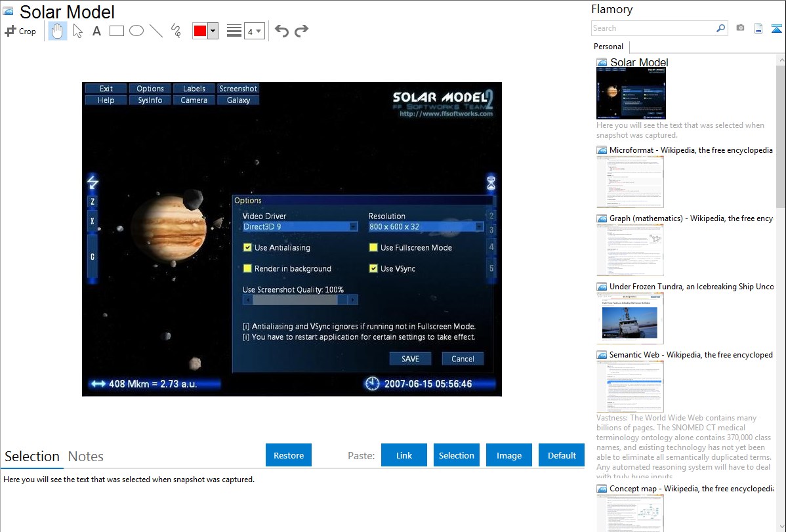This screenshot has height=532, width=786.
Task: Select the Crop tool
Action: [20, 31]
